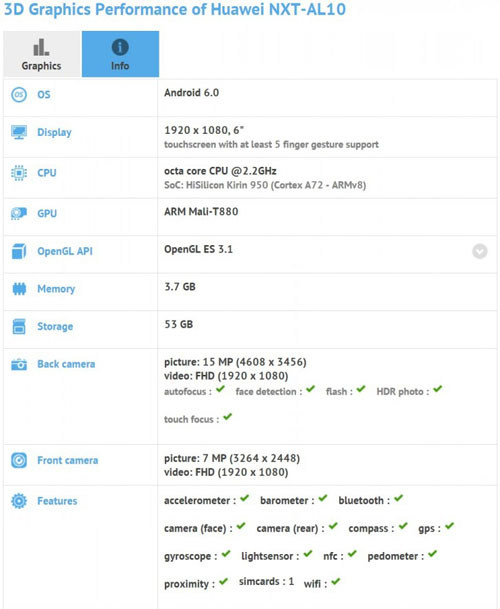Click the Back camera icon
The height and width of the screenshot is (609, 500).
coord(19,364)
